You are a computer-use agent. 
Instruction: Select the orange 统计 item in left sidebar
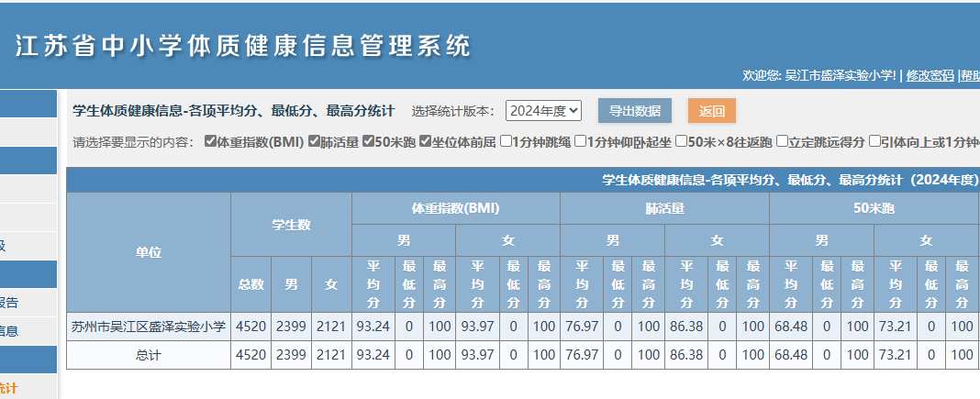click(x=9, y=388)
